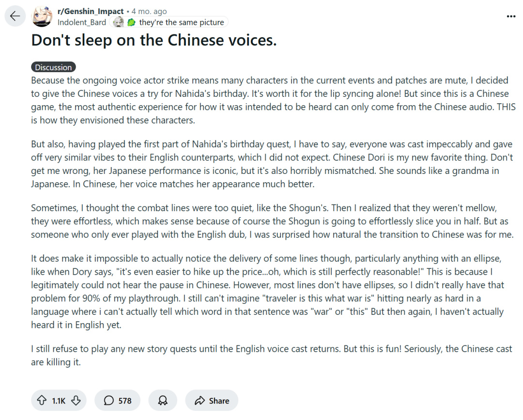Open the post's three-dot options menu
Image resolution: width=523 pixels, height=420 pixels.
click(x=511, y=16)
